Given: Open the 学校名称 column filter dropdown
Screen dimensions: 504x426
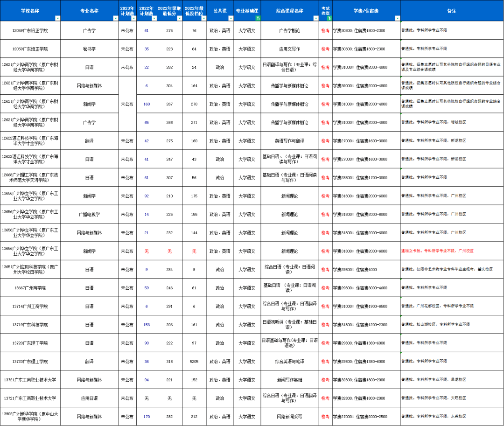Looking at the screenshot, I should 57,18.
